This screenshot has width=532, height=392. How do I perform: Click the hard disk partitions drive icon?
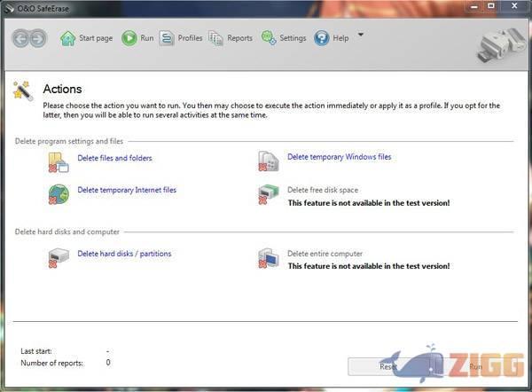click(59, 257)
